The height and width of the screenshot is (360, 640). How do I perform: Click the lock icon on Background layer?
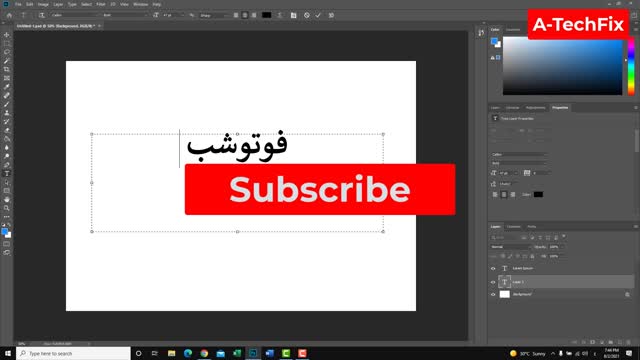pyautogui.click(x=627, y=294)
